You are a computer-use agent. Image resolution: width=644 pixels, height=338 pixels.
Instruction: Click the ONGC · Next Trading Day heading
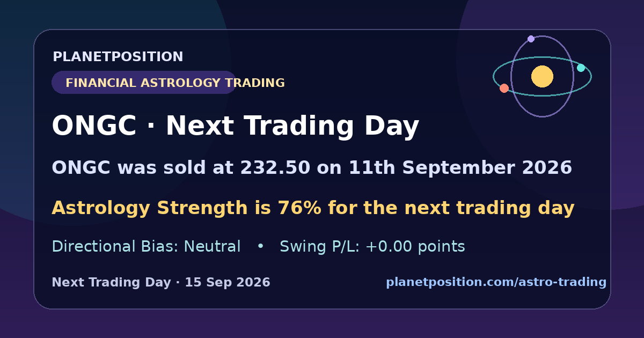pos(235,127)
